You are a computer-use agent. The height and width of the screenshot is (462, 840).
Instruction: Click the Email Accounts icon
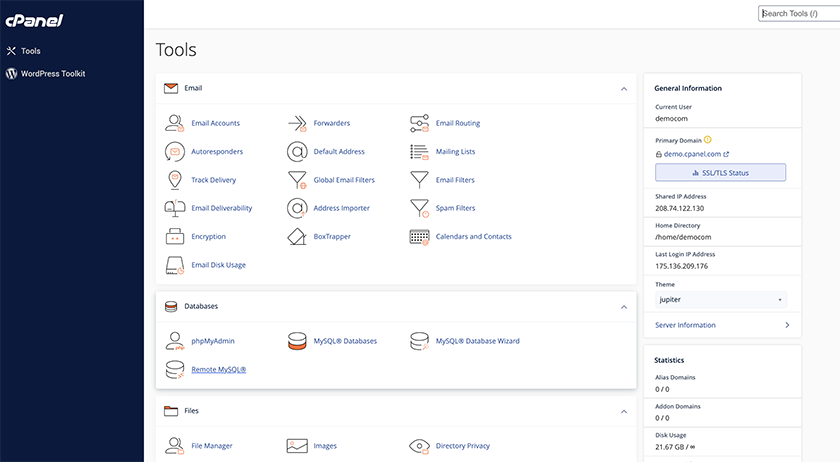pos(175,123)
